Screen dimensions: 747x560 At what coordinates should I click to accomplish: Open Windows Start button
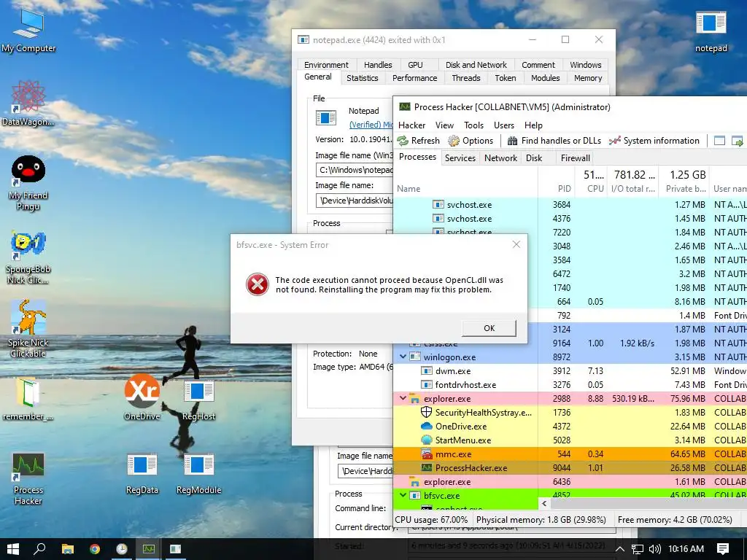(13, 549)
